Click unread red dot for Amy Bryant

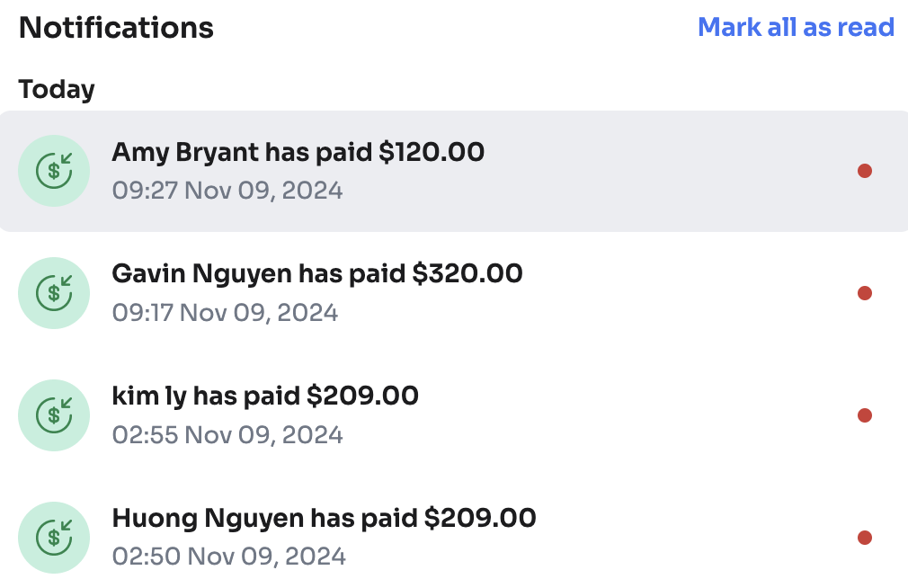865,171
